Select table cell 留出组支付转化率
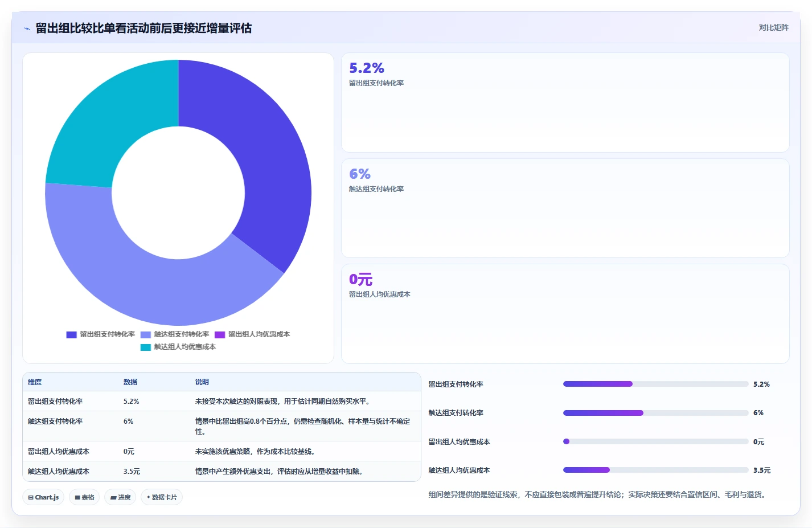This screenshot has height=528, width=812. 55,402
